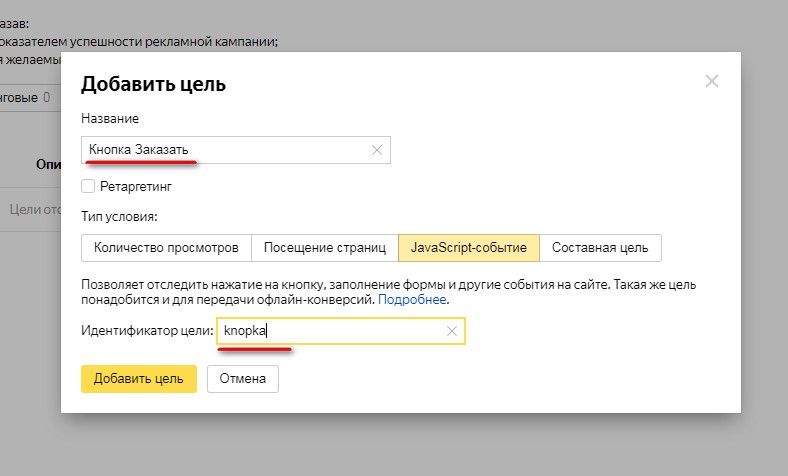Click the partially hidden tab with counter 0
788x476 pixels.
pos(28,98)
